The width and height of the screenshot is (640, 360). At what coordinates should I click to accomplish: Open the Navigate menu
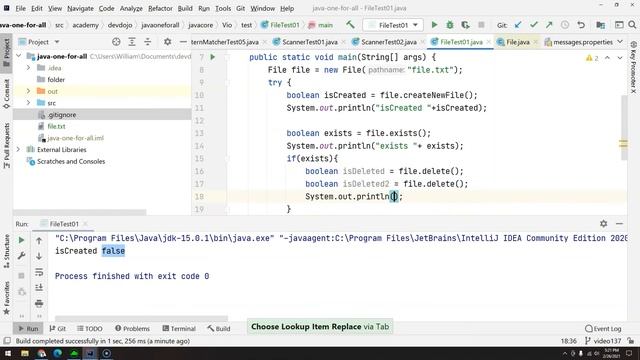tap(80, 8)
